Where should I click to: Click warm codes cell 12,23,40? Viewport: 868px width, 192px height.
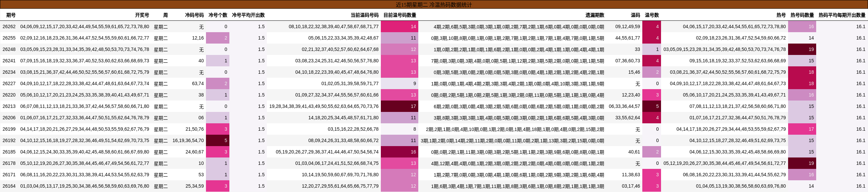click(631, 95)
